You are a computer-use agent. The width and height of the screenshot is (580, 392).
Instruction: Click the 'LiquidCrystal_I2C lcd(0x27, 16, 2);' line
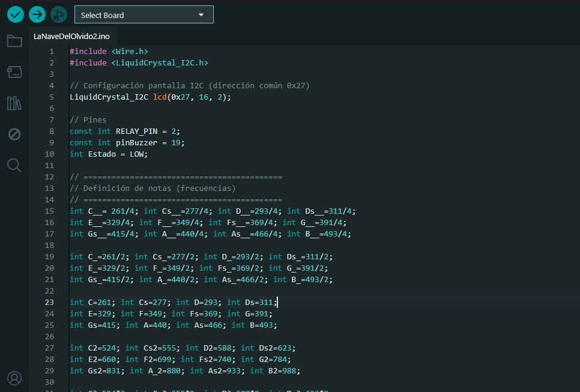[x=150, y=97]
